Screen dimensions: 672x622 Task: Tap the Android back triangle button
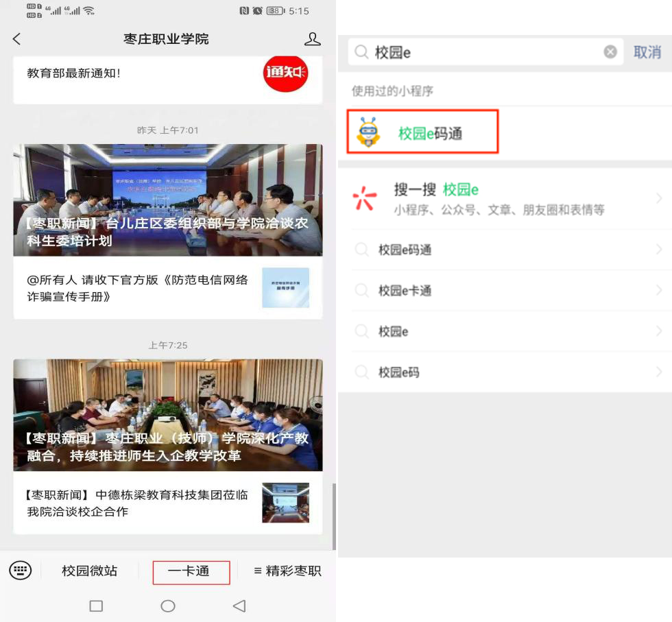[x=239, y=606]
